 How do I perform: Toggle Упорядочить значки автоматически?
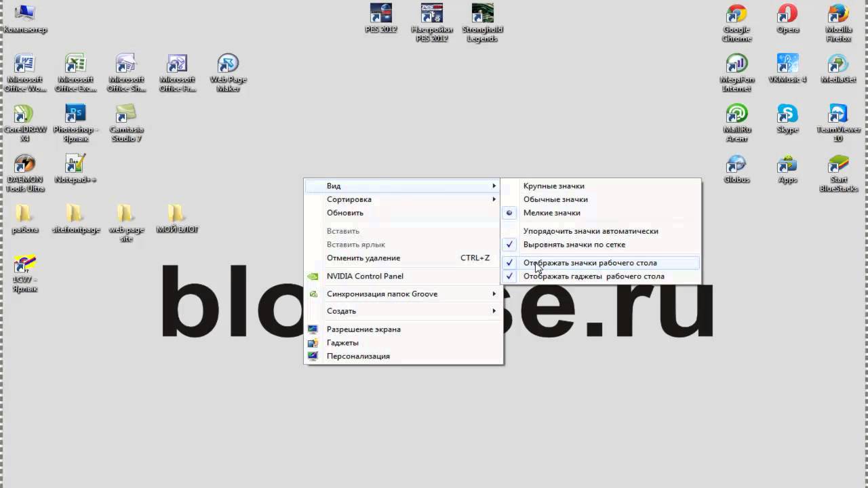click(x=601, y=231)
